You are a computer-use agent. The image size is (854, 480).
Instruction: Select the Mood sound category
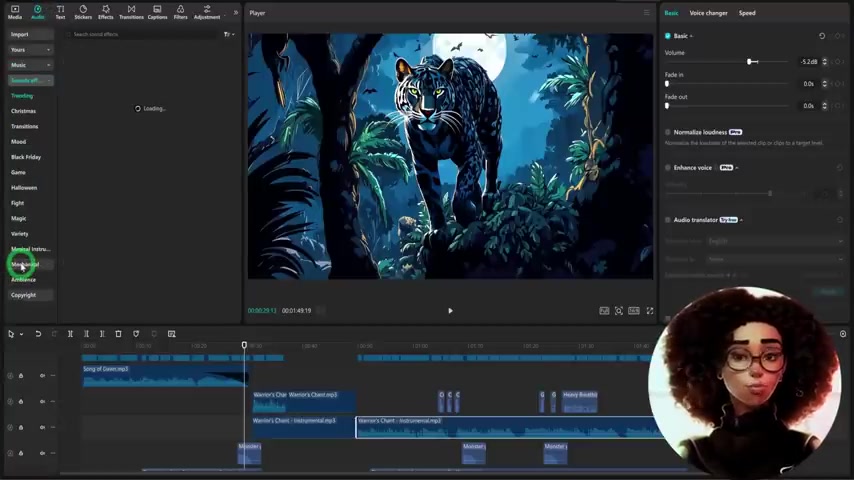coord(19,142)
